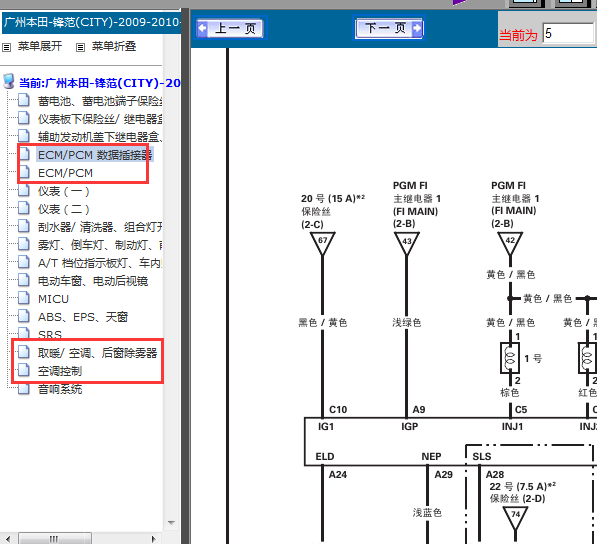The width and height of the screenshot is (597, 544).
Task: Open A/T 档位指示板灯 diagram
Action: point(101,263)
